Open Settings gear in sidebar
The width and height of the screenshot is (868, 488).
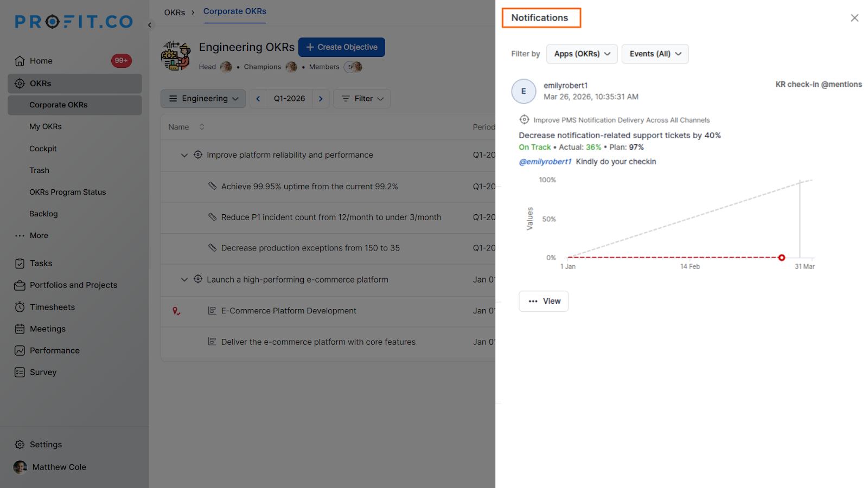[x=20, y=445]
